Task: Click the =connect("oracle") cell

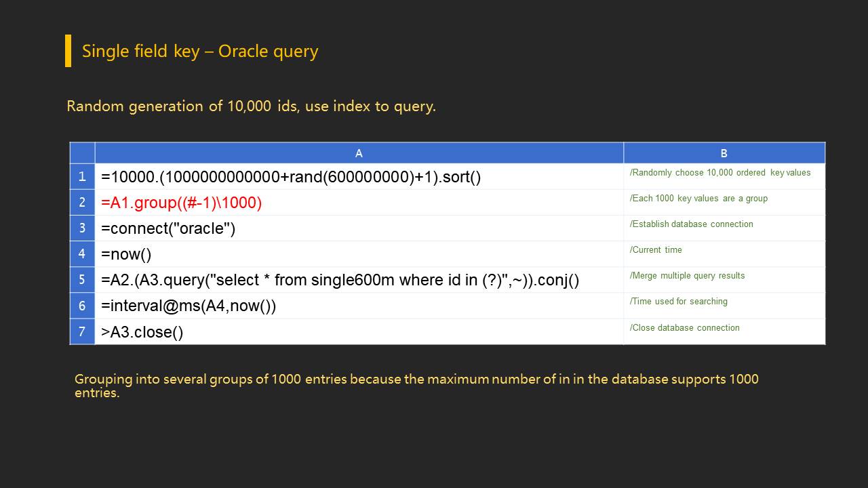Action: tap(168, 228)
